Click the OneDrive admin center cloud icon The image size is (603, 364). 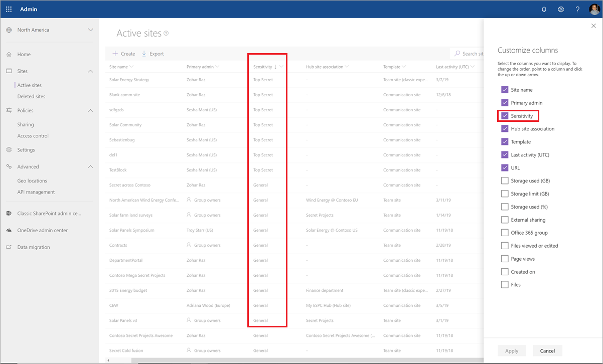tap(9, 231)
